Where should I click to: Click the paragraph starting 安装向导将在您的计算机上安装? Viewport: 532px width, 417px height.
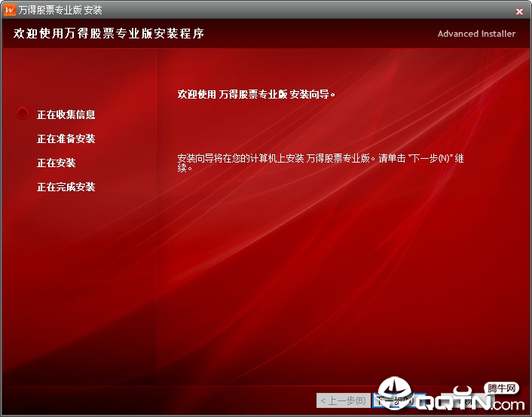click(x=320, y=163)
